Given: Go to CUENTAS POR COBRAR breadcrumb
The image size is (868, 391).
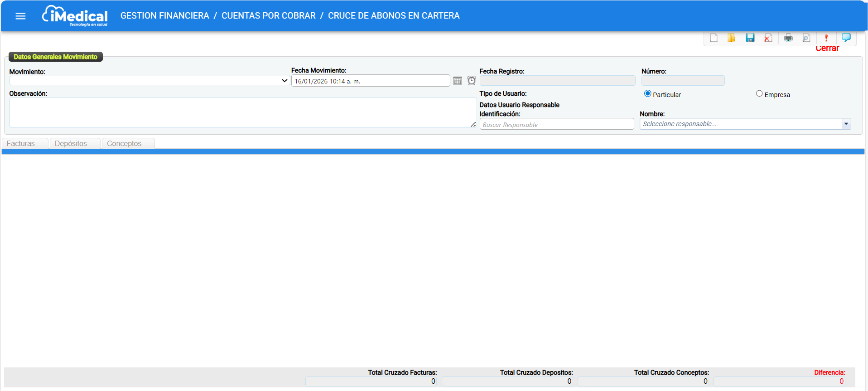Looking at the screenshot, I should [x=269, y=16].
